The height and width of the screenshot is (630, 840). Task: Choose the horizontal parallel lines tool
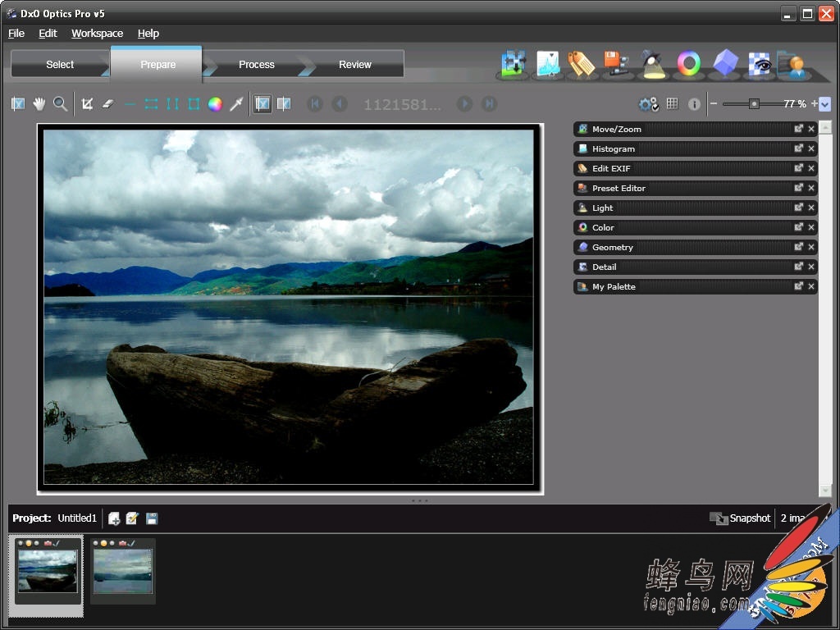[151, 104]
